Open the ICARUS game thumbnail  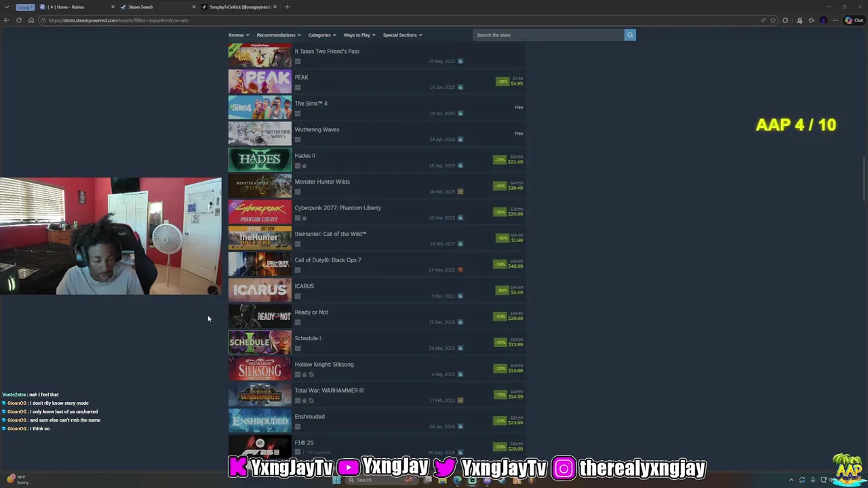click(x=260, y=291)
